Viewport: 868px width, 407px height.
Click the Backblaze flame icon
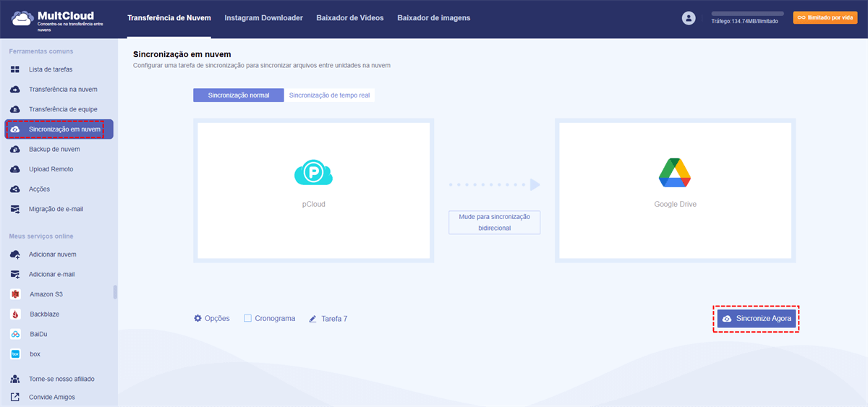click(15, 314)
